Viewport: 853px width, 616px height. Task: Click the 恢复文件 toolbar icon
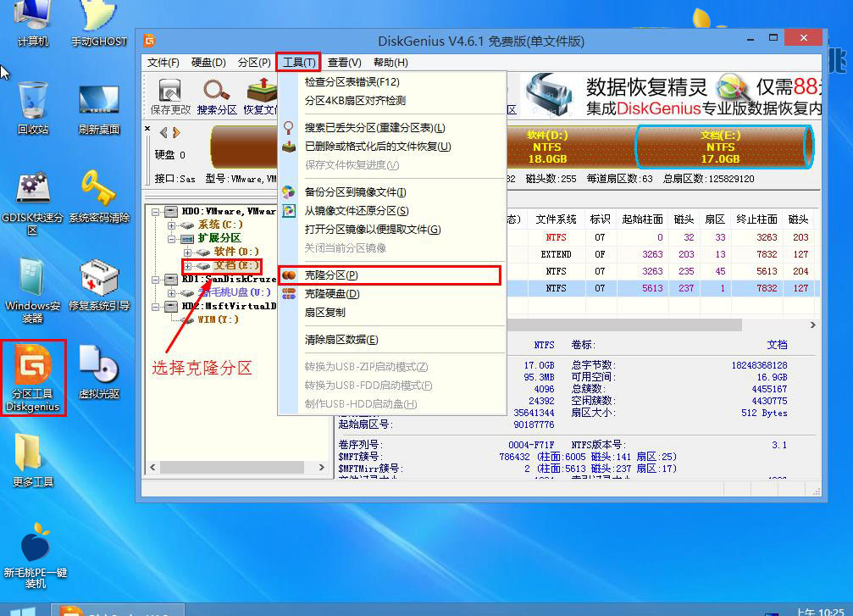pyautogui.click(x=260, y=97)
